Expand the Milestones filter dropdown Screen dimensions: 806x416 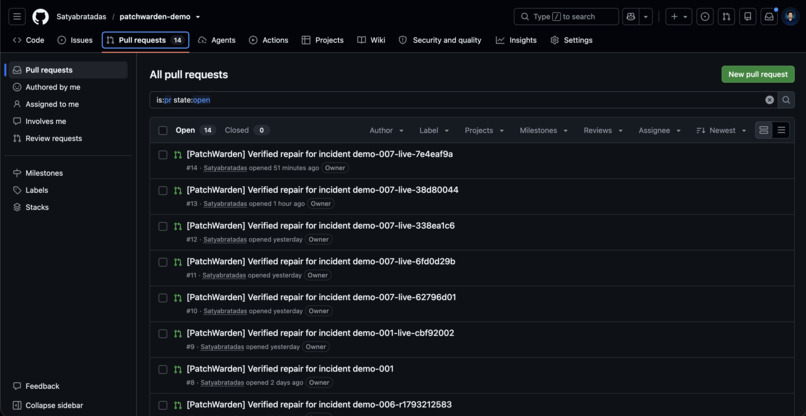pos(543,131)
